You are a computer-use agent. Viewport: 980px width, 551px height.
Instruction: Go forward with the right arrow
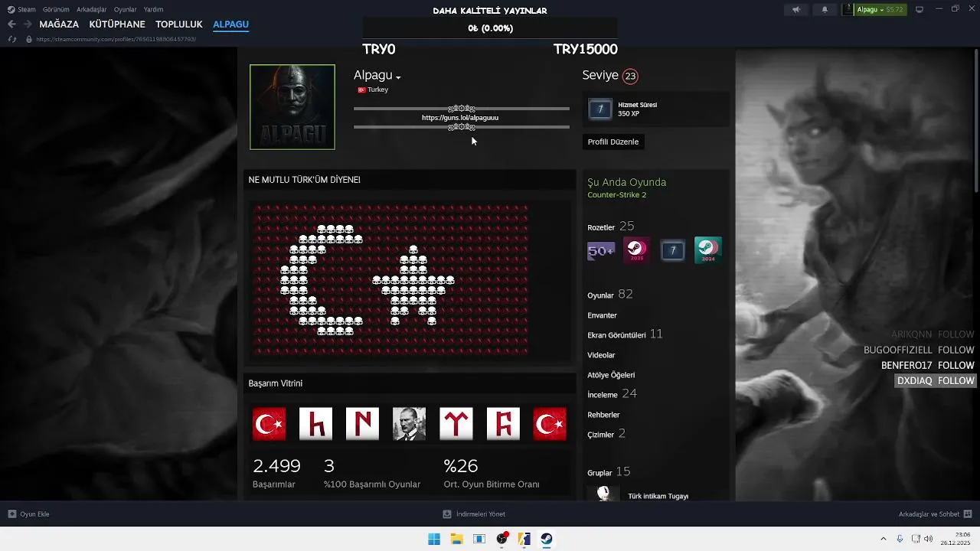click(x=28, y=24)
